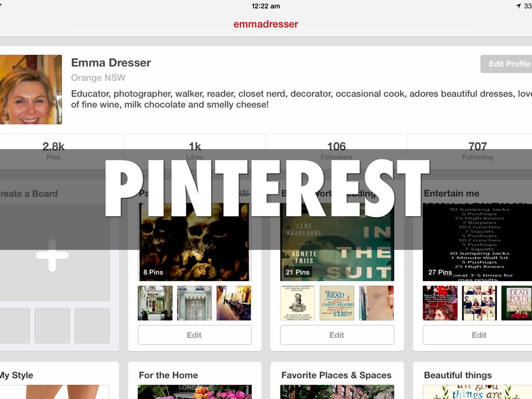Open the skulls cover image board
This screenshot has height=399, width=532.
point(195,242)
